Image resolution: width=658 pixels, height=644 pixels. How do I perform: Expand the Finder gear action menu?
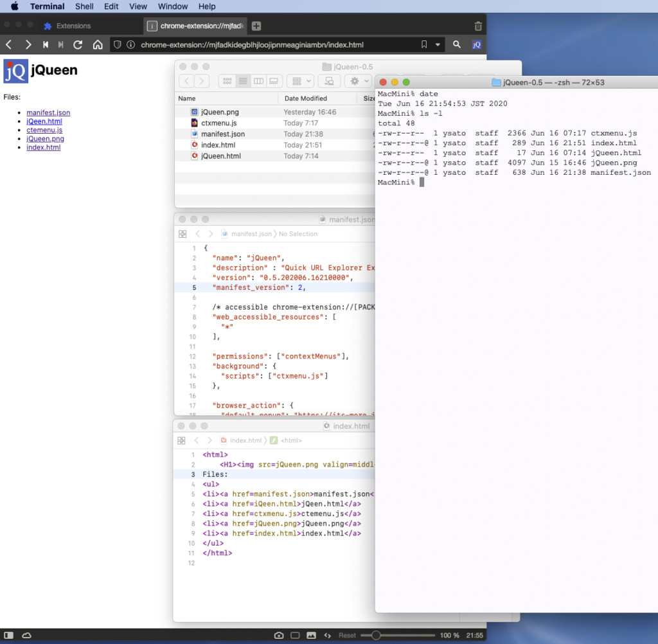357,81
